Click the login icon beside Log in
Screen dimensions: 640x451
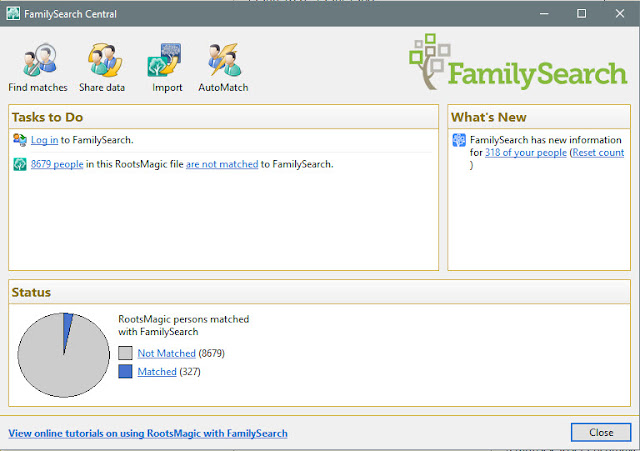20,140
